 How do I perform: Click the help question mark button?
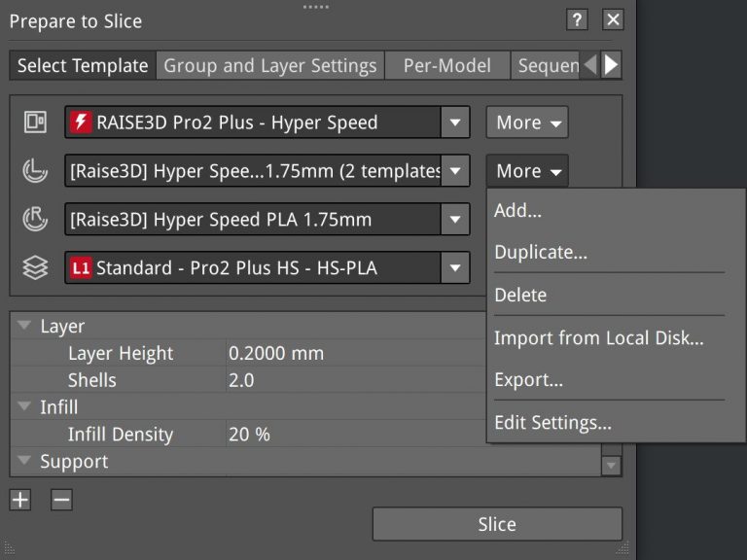577,20
